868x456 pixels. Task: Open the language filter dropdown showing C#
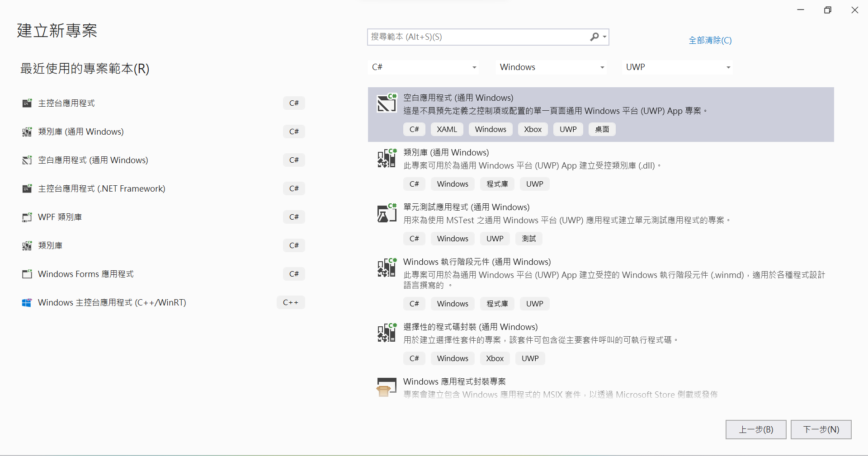pos(424,67)
